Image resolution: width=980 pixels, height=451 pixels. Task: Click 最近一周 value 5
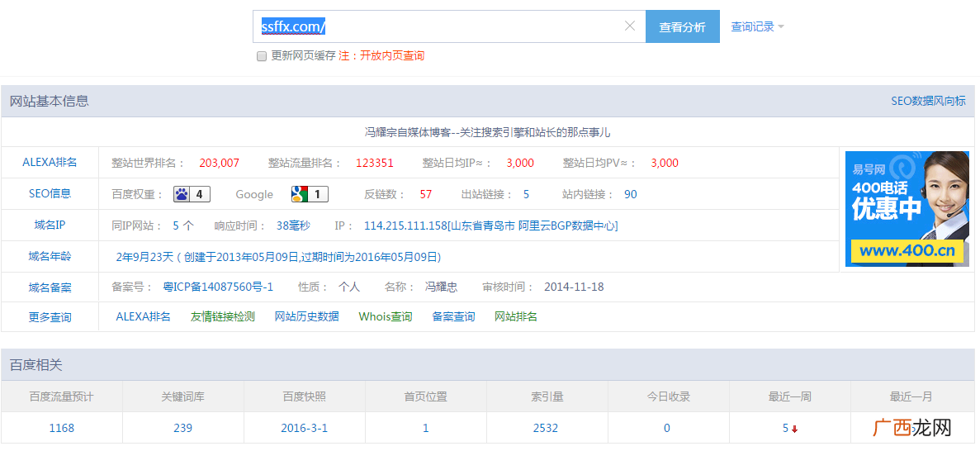(x=786, y=429)
